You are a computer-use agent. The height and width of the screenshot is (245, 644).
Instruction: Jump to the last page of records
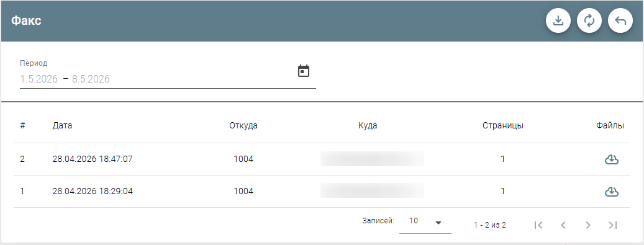pyautogui.click(x=613, y=225)
